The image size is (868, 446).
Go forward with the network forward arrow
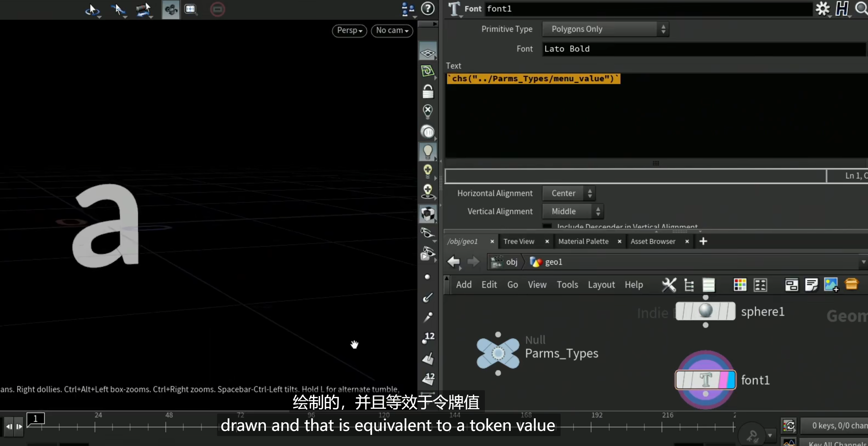[x=473, y=262]
